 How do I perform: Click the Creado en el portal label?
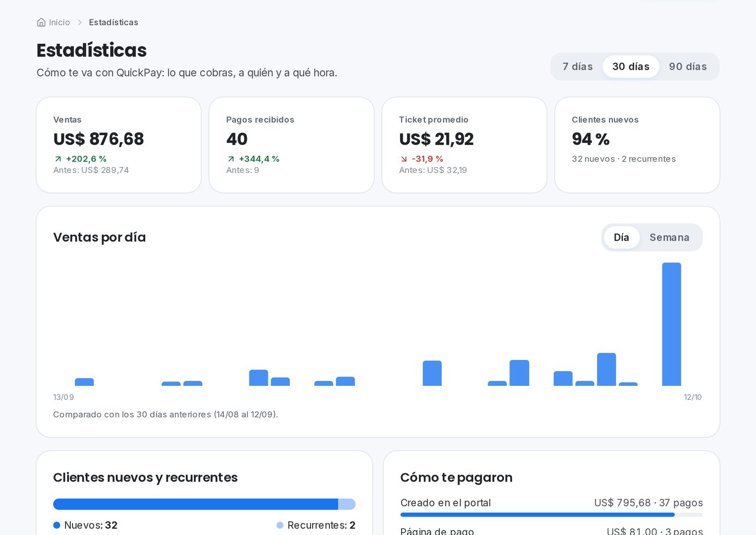click(446, 503)
